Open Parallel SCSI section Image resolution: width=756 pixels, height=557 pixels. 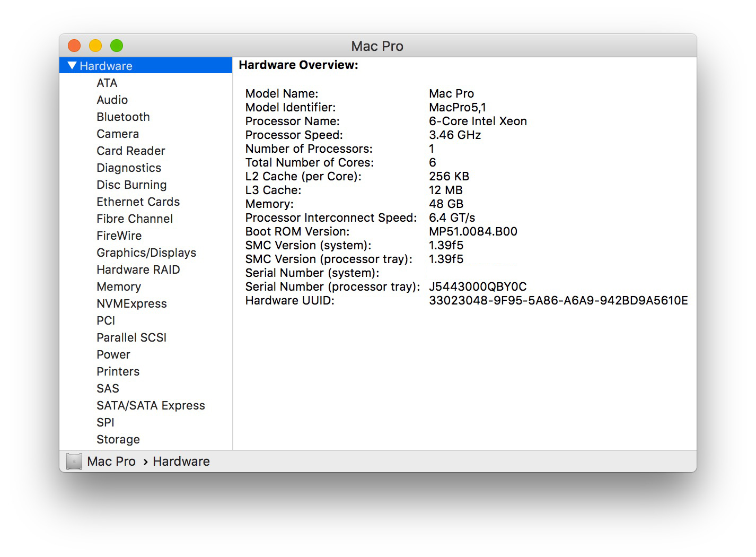coord(131,338)
